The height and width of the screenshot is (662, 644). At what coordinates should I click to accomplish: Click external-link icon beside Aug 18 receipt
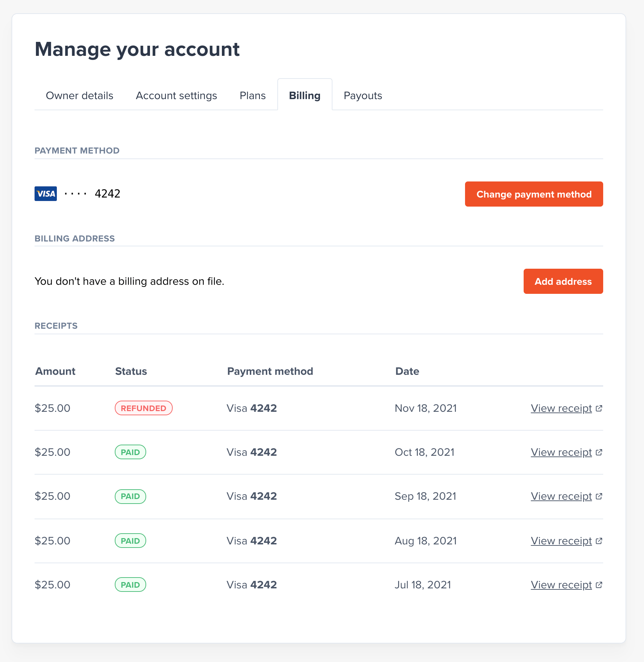[x=599, y=541]
